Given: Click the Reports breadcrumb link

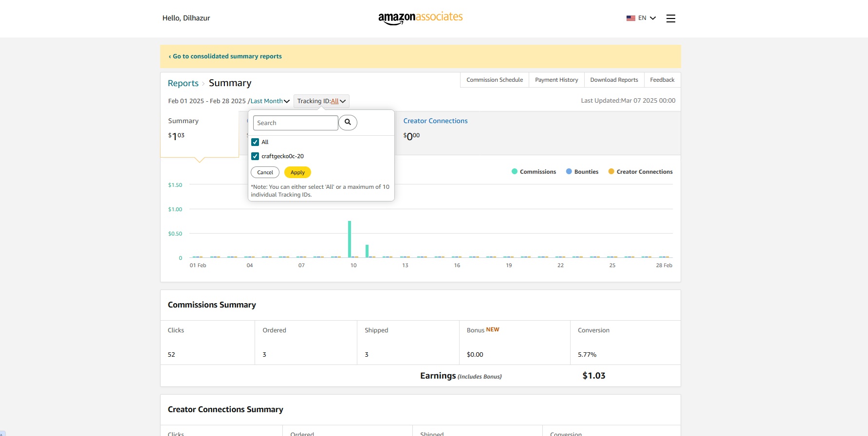Looking at the screenshot, I should coord(183,83).
